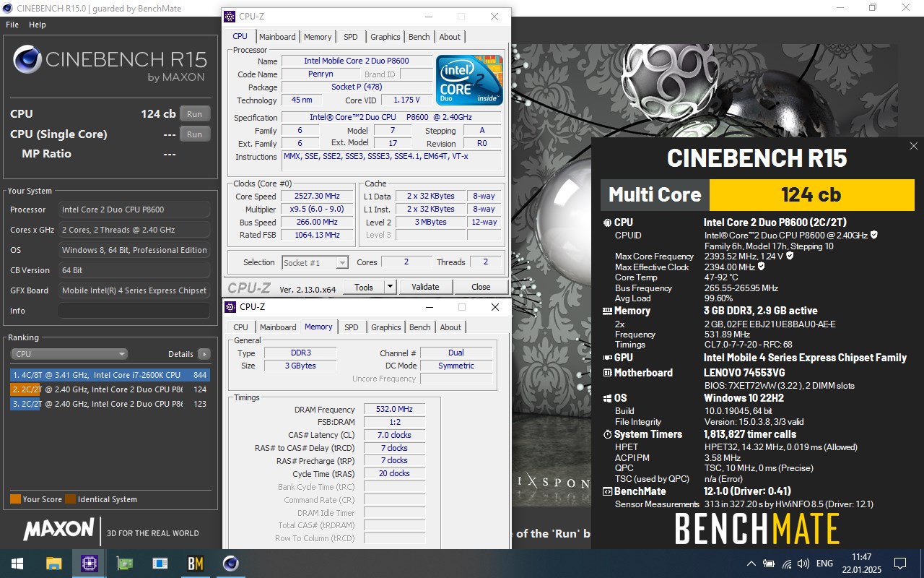Open the Windows Start menu
The height and width of the screenshot is (578, 924).
tap(17, 564)
